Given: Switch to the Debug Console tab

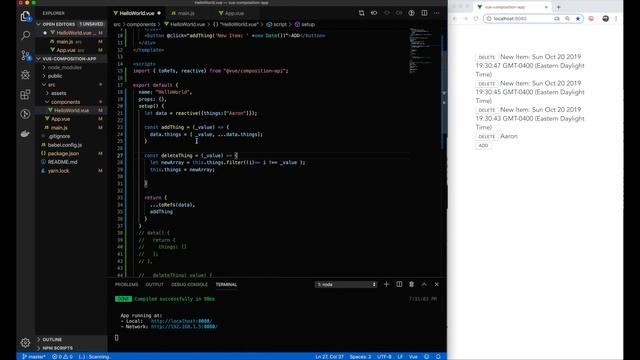Looking at the screenshot, I should pyautogui.click(x=189, y=284).
